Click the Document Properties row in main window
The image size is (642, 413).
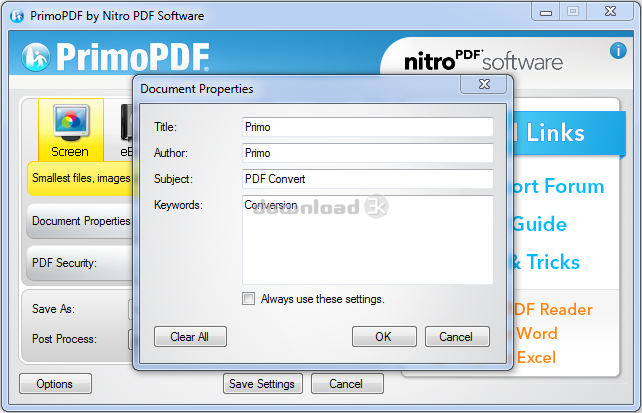point(81,221)
